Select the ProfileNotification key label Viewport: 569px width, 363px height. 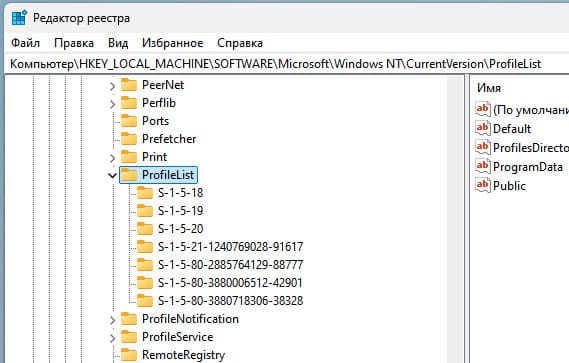(190, 319)
